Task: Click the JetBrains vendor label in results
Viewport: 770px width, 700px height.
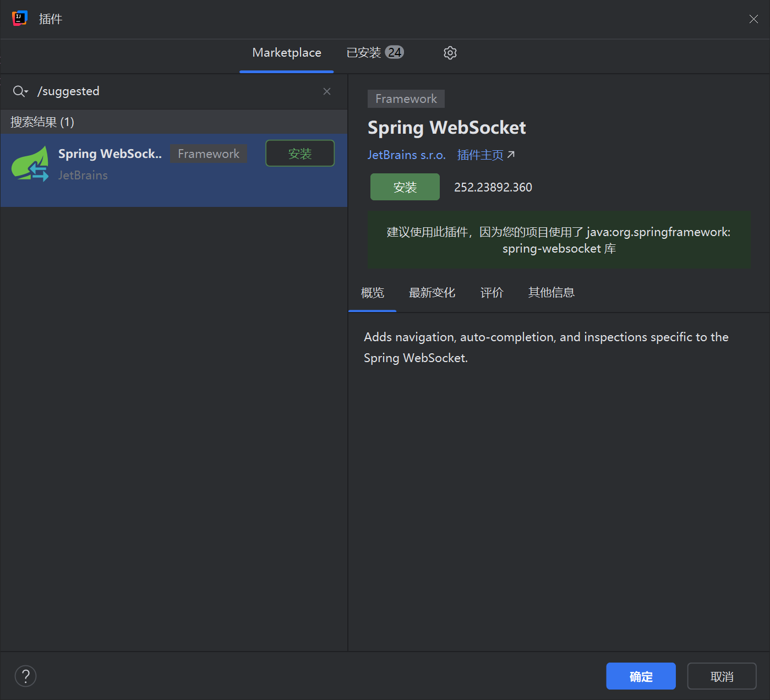Action: (83, 176)
